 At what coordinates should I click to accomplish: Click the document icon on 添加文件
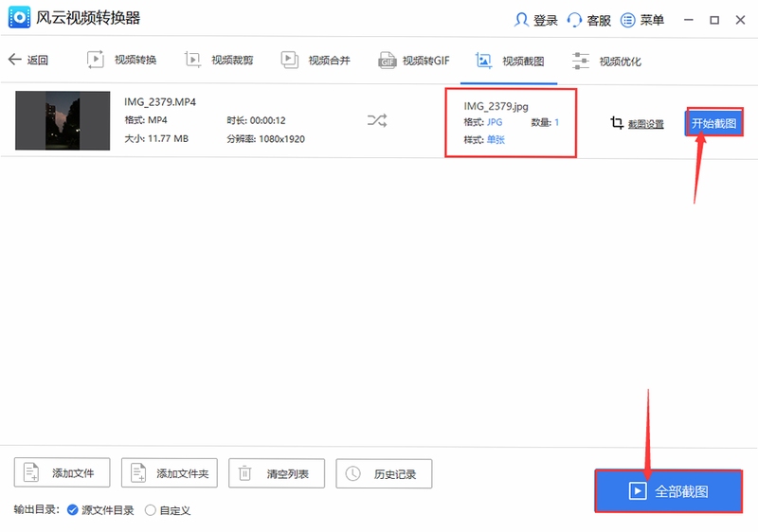point(31,472)
